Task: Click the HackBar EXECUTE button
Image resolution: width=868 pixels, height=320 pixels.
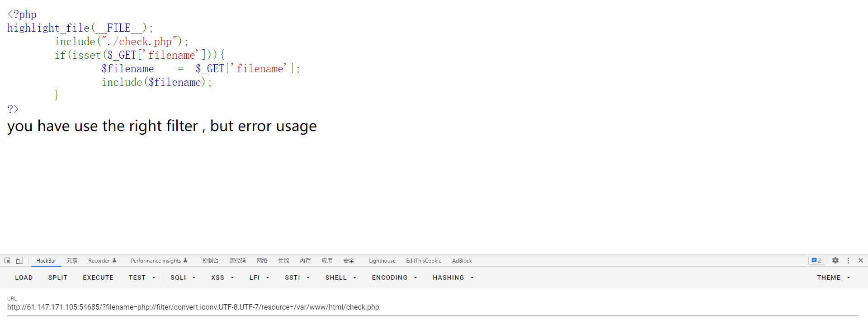Action: tap(98, 278)
